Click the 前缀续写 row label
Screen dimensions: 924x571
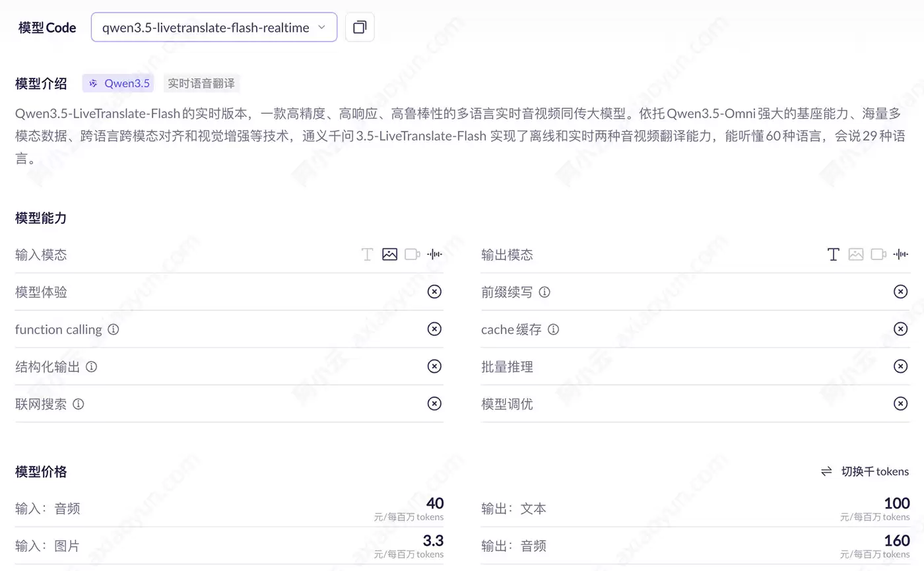click(x=507, y=292)
